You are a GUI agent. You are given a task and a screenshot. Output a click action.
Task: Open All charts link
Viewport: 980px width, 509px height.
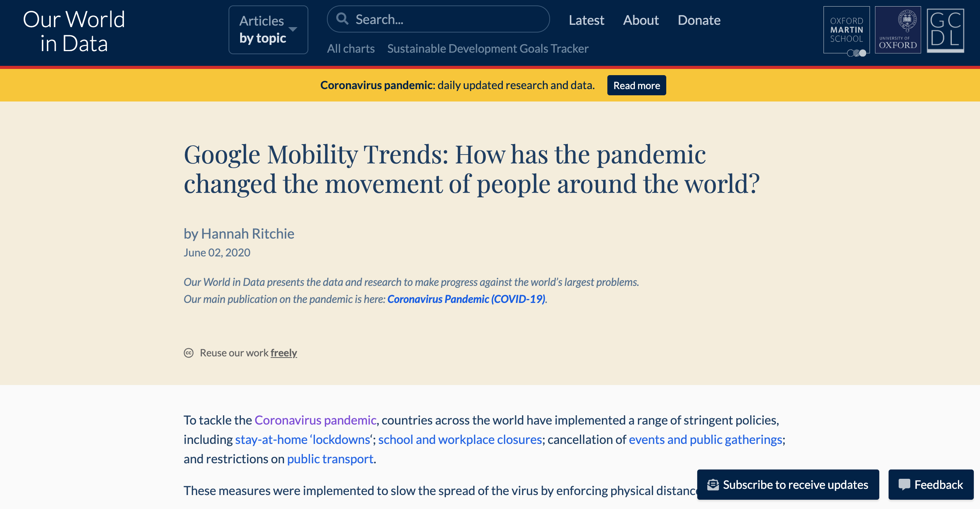(351, 48)
